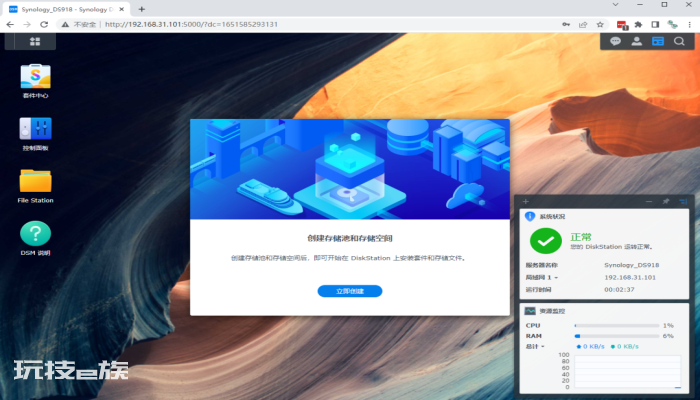This screenshot has height=400, width=700.
Task: Open a new browser tab
Action: [x=142, y=9]
